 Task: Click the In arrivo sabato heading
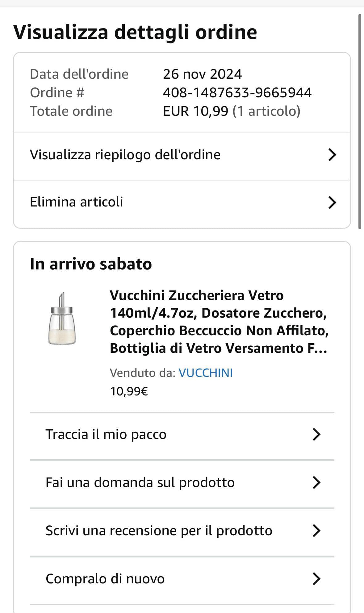click(91, 264)
